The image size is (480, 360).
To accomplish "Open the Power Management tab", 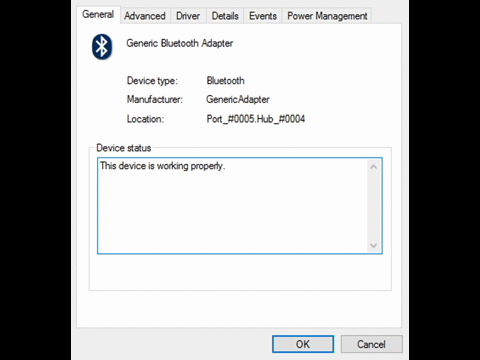I will click(x=327, y=16).
